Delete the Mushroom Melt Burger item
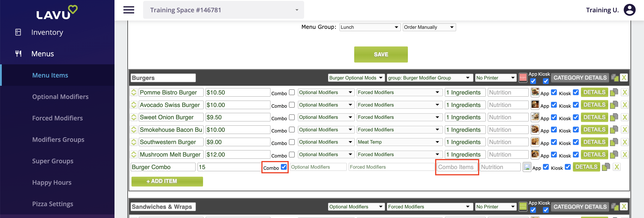This screenshot has height=218, width=644. (625, 155)
